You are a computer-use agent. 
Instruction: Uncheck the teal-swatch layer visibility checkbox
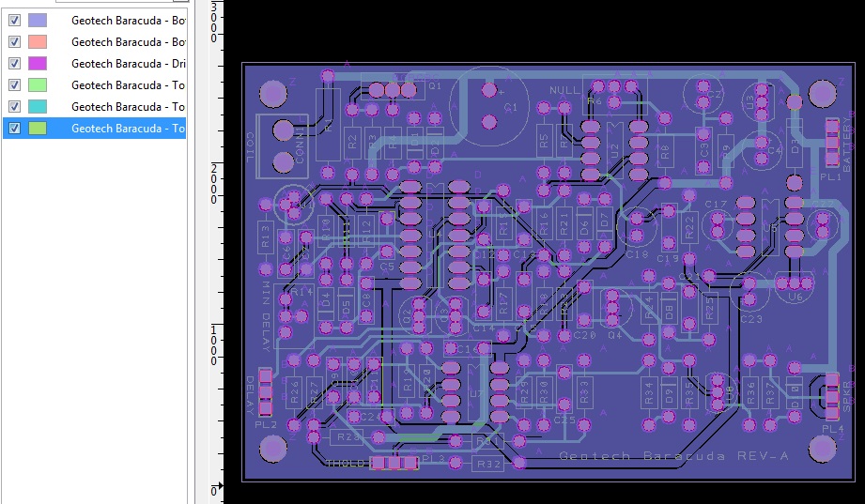(x=14, y=106)
